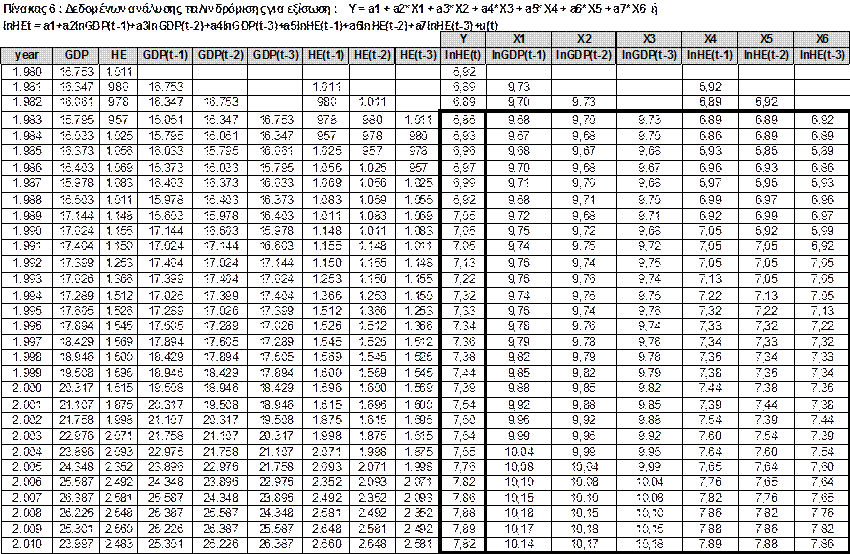Click the 'X6' variable label cell
The width and height of the screenshot is (850, 554).
[822, 39]
